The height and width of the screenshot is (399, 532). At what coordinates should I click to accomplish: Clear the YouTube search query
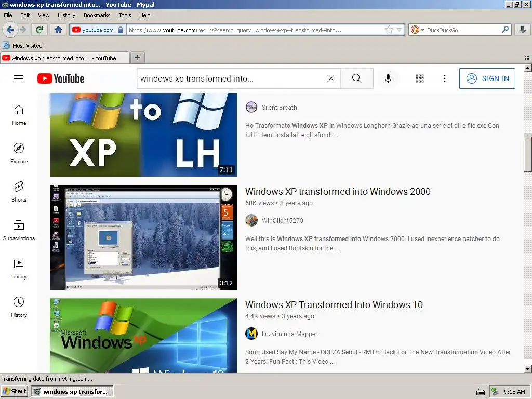(331, 79)
